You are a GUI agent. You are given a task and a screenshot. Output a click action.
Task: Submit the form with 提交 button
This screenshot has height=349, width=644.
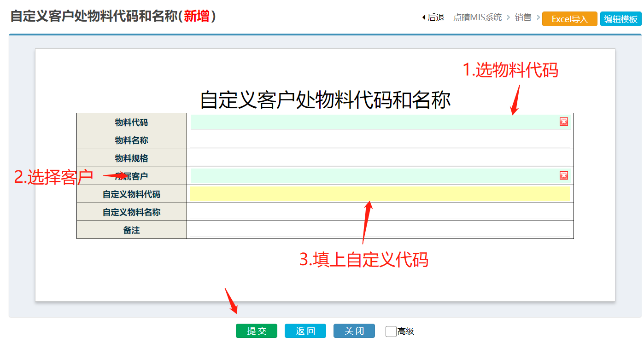point(257,331)
